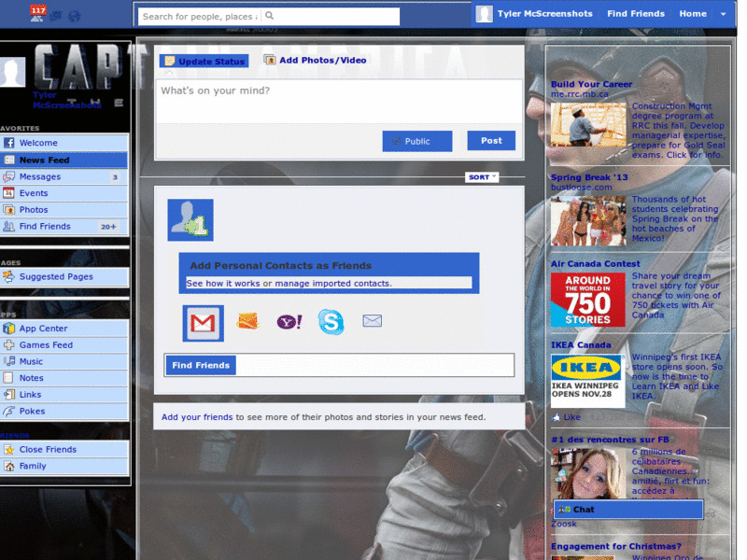This screenshot has height=560, width=747.
Task: Click the Air Canada 750 Stories image
Action: click(588, 300)
